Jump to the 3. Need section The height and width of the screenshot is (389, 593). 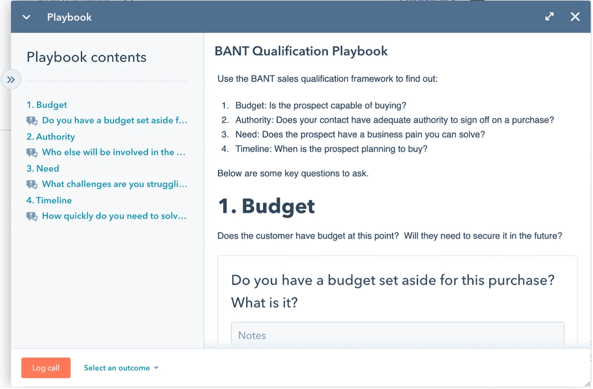pos(43,168)
